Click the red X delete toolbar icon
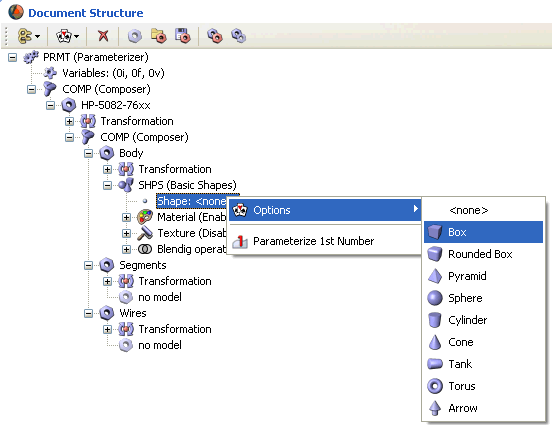The width and height of the screenshot is (552, 425). coord(103,36)
